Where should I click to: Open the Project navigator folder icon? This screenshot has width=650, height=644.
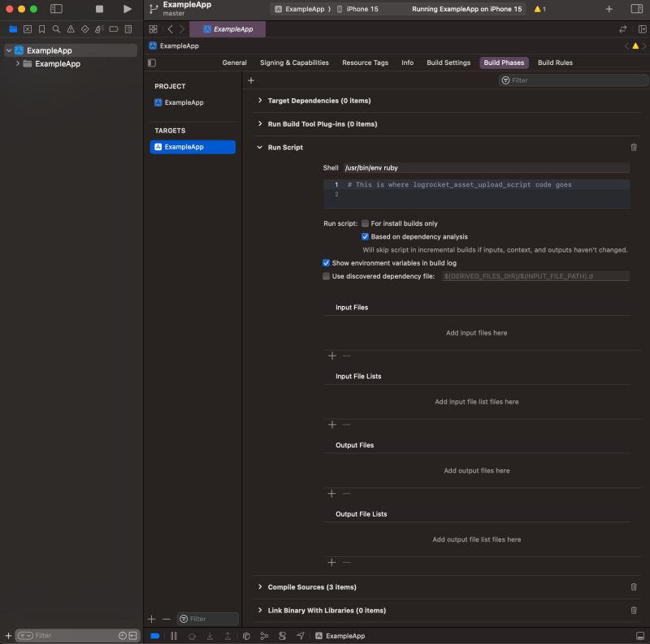coord(13,29)
